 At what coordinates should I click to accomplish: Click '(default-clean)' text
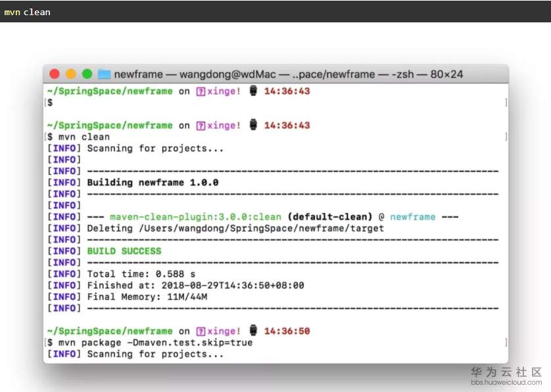[330, 217]
